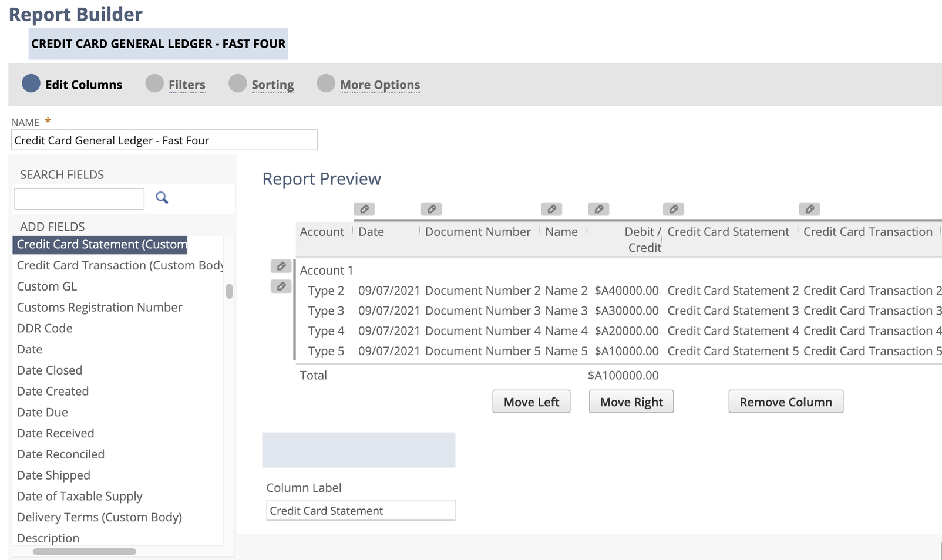Select the DDR Code field
Screen dimensions: 942x560
point(45,328)
